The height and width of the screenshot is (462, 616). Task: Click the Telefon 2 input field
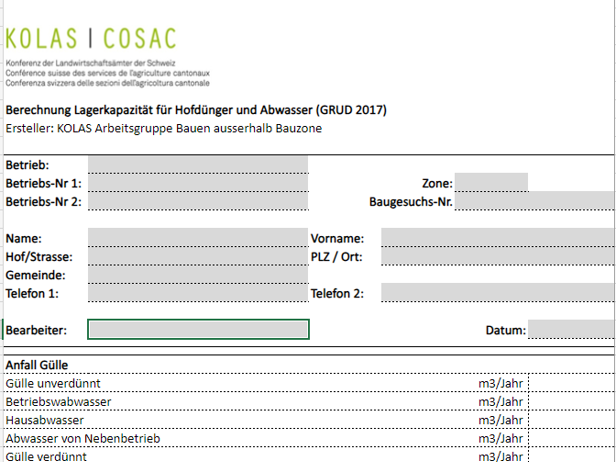tap(497, 292)
